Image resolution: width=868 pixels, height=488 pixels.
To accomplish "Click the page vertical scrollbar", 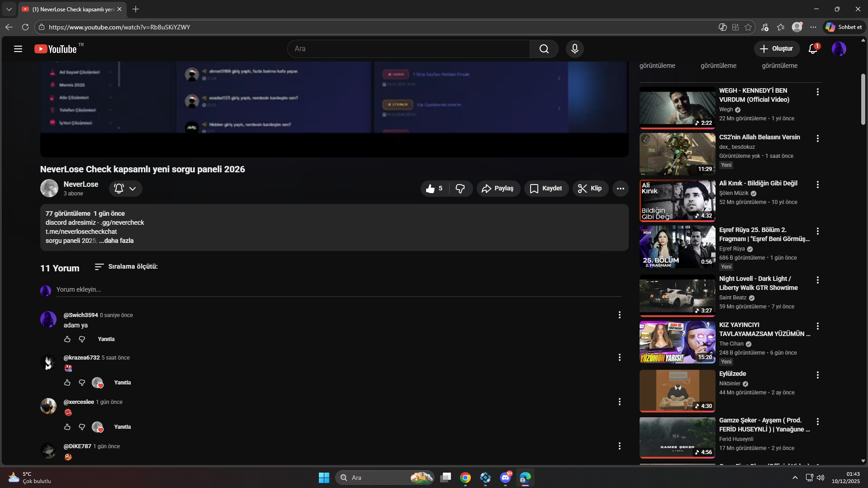I will pyautogui.click(x=863, y=99).
